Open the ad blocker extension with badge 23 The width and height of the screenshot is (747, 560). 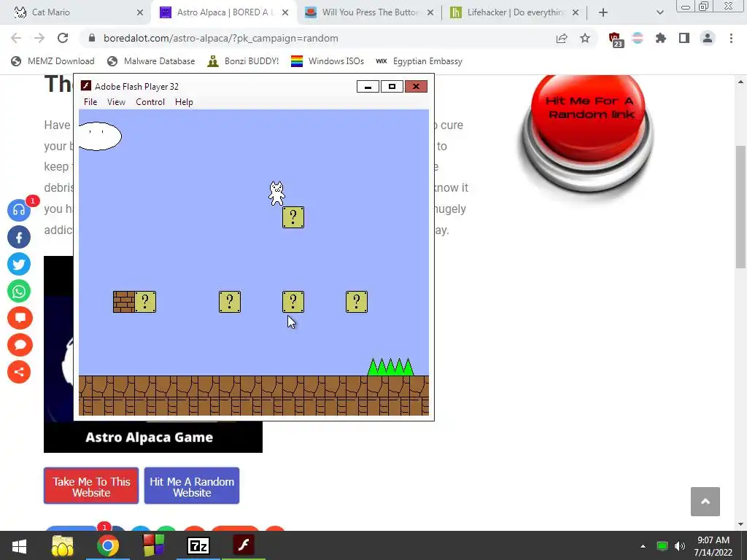click(616, 39)
